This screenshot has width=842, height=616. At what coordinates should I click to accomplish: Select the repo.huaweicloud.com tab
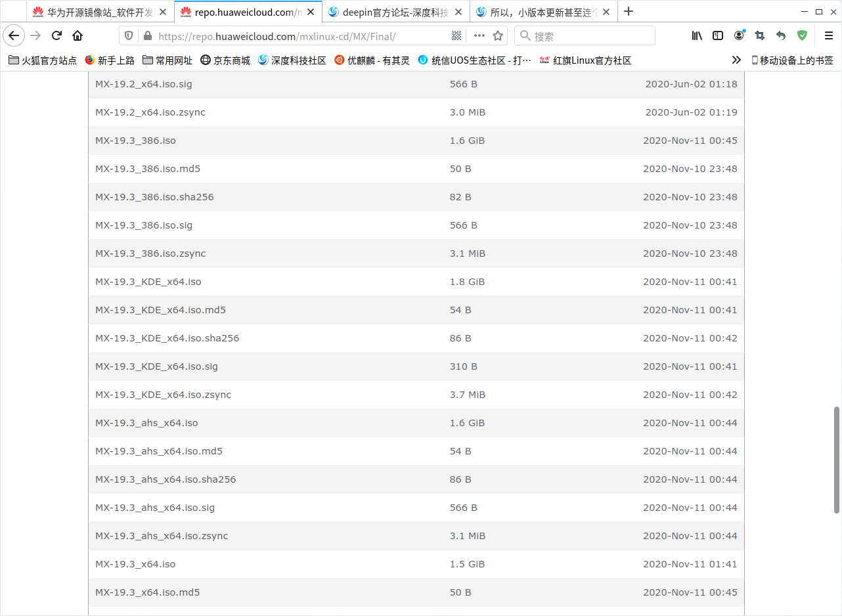(x=248, y=12)
